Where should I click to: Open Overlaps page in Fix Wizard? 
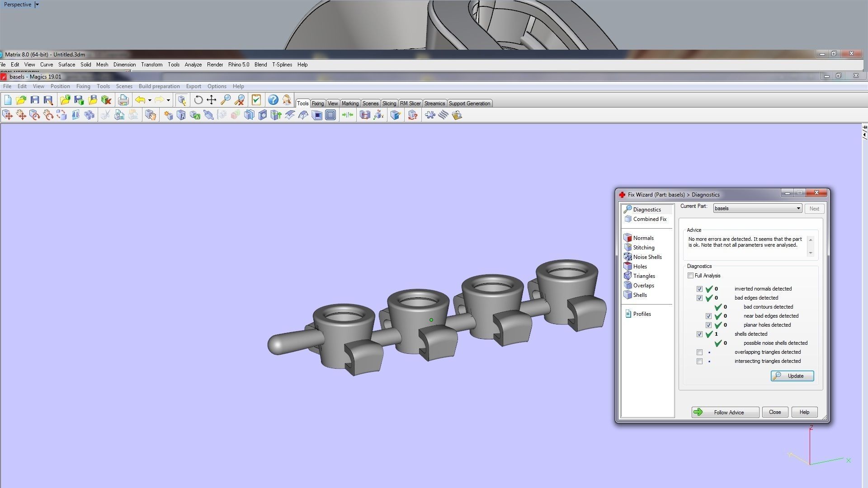coord(639,286)
